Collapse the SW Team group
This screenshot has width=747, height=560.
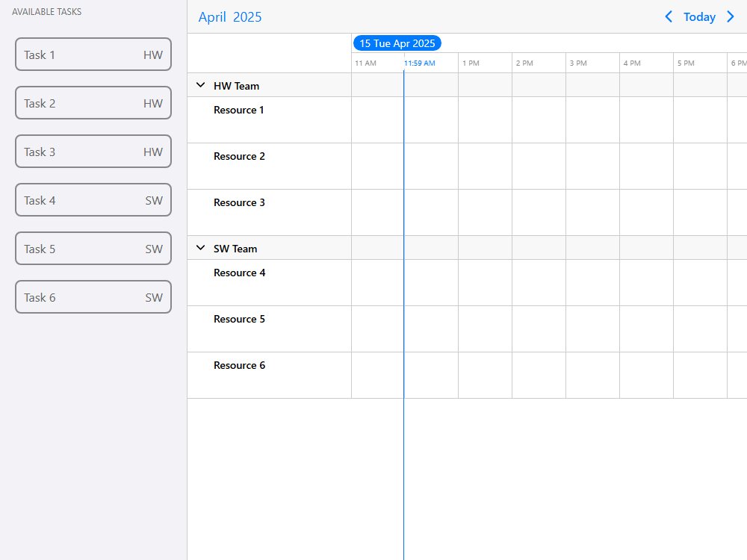(x=200, y=248)
